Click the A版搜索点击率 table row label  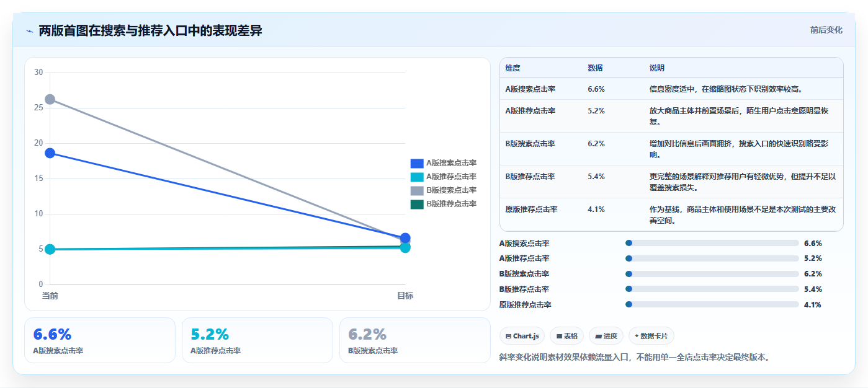(x=530, y=89)
